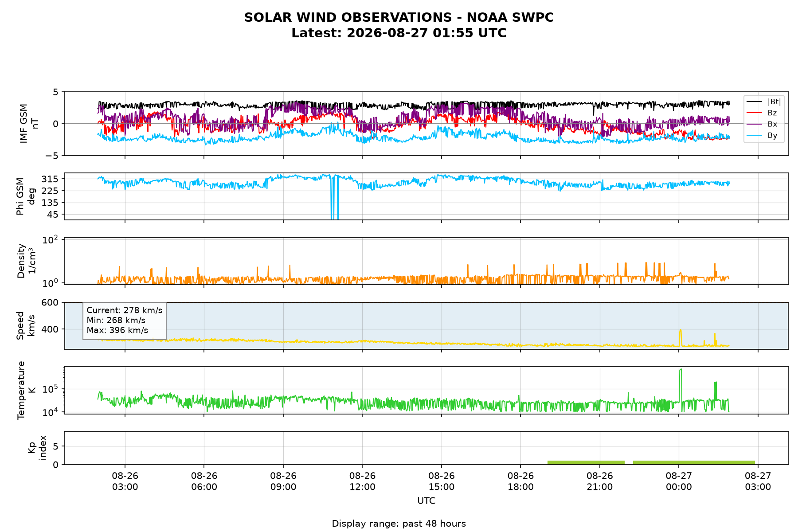The width and height of the screenshot is (798, 532).
Task: Click the Solar Wind Observations title
Action: point(399,18)
